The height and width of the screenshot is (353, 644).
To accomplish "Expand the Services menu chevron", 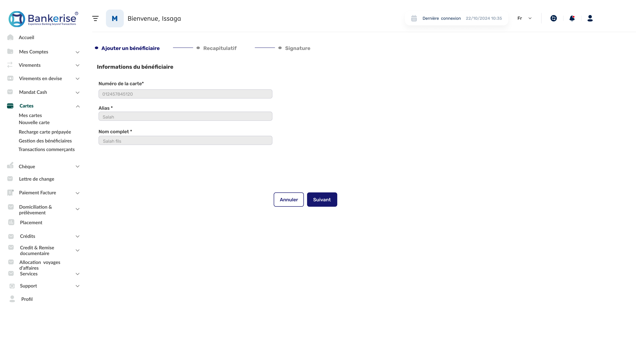I will tap(77, 274).
